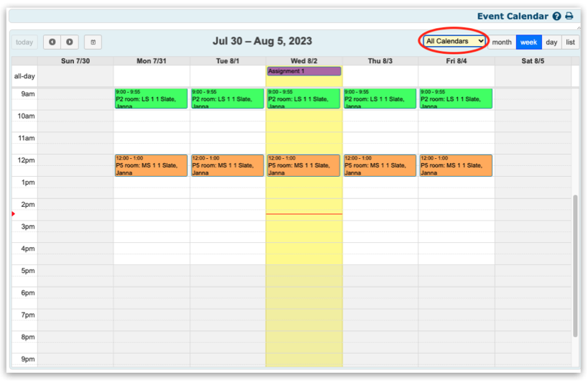Click the Wed 8/2 column header
This screenshot has height=383, width=588.
pyautogui.click(x=304, y=60)
